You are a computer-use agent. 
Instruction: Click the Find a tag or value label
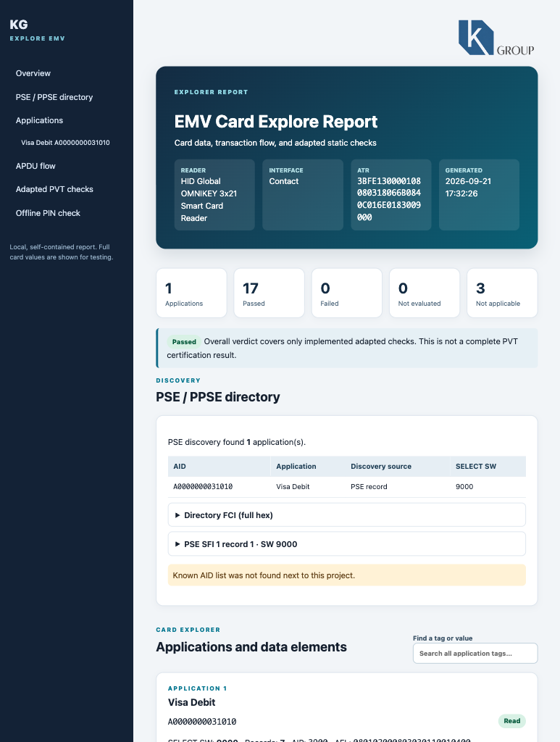(443, 638)
